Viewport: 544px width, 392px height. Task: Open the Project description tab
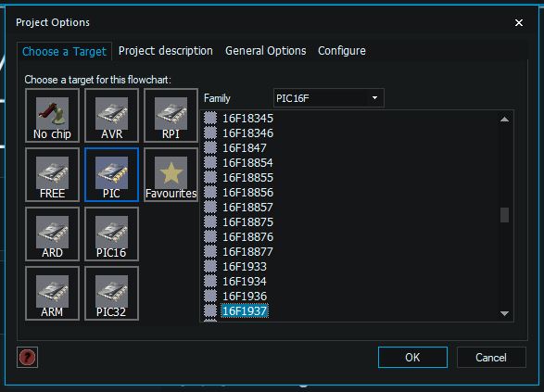click(166, 51)
